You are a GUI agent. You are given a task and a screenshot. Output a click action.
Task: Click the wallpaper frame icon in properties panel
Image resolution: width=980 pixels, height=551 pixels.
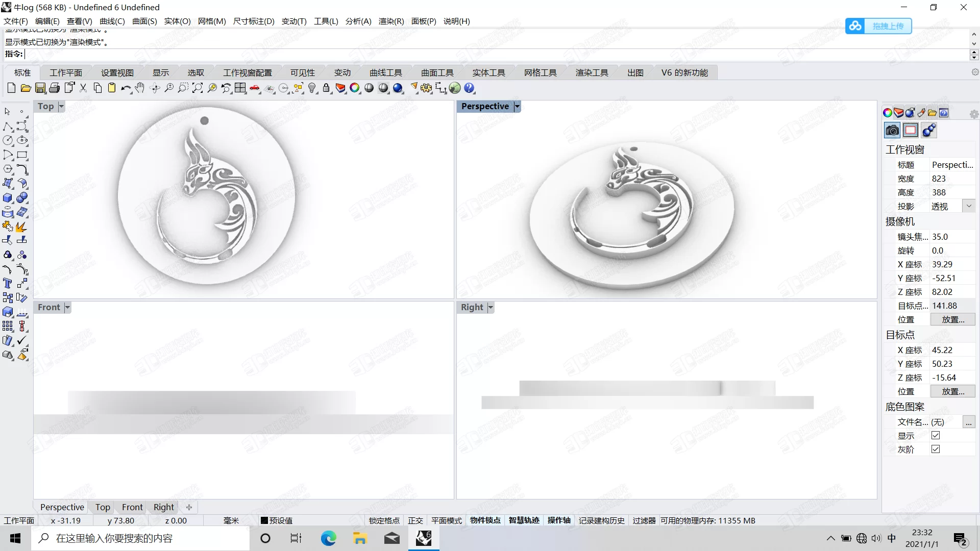point(911,131)
